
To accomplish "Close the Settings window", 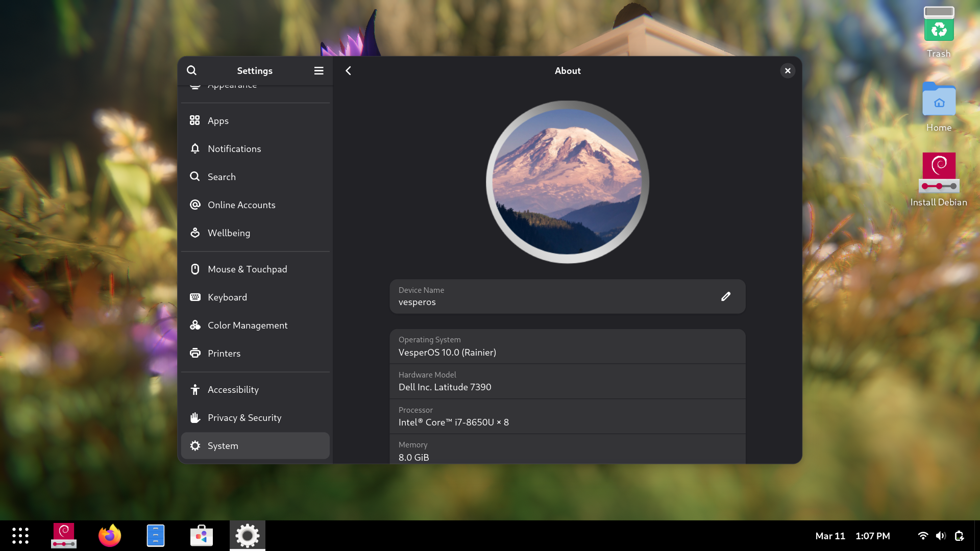I will tap(788, 70).
